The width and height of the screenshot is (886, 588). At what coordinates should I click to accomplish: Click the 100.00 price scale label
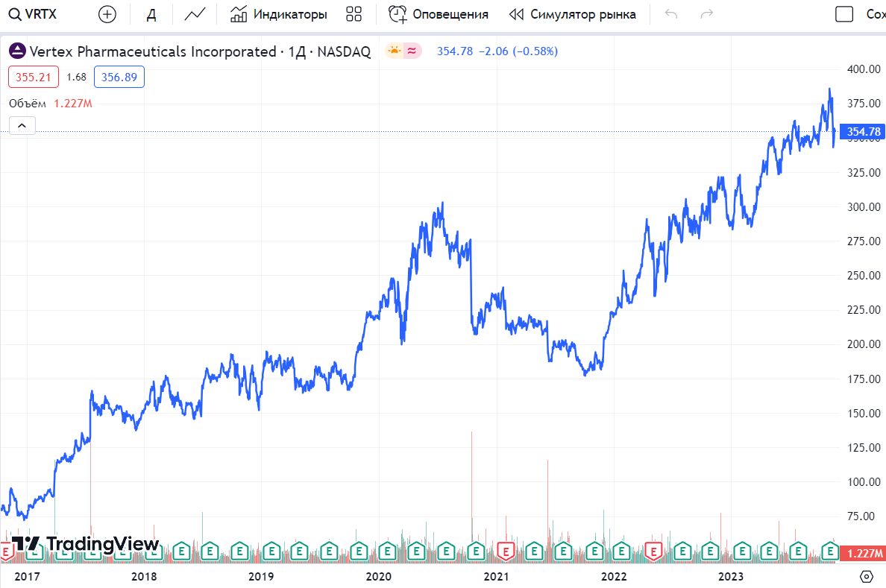864,482
